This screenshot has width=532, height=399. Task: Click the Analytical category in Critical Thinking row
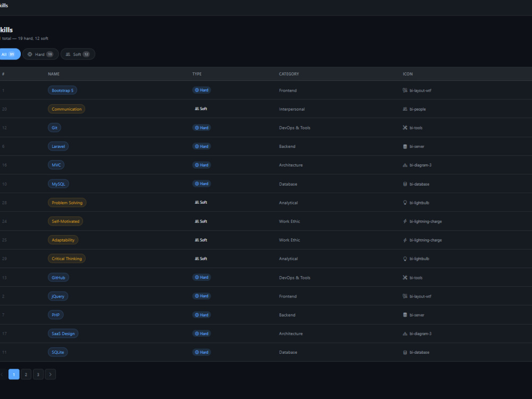click(x=288, y=259)
